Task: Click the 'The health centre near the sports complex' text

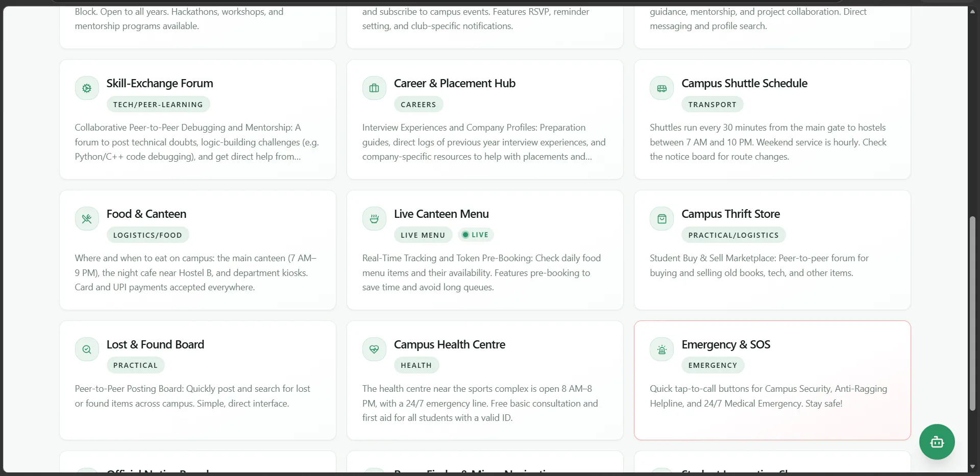Action: [480, 403]
